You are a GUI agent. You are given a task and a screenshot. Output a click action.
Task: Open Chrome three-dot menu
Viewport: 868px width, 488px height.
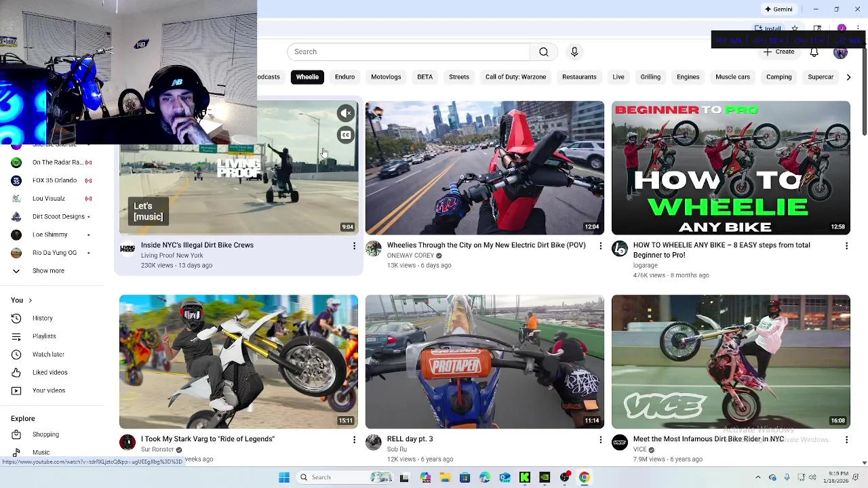pos(858,28)
